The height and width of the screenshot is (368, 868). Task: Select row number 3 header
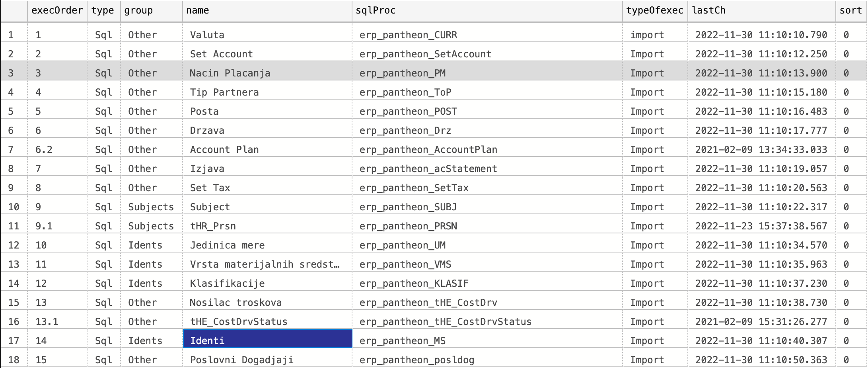pyautogui.click(x=14, y=73)
